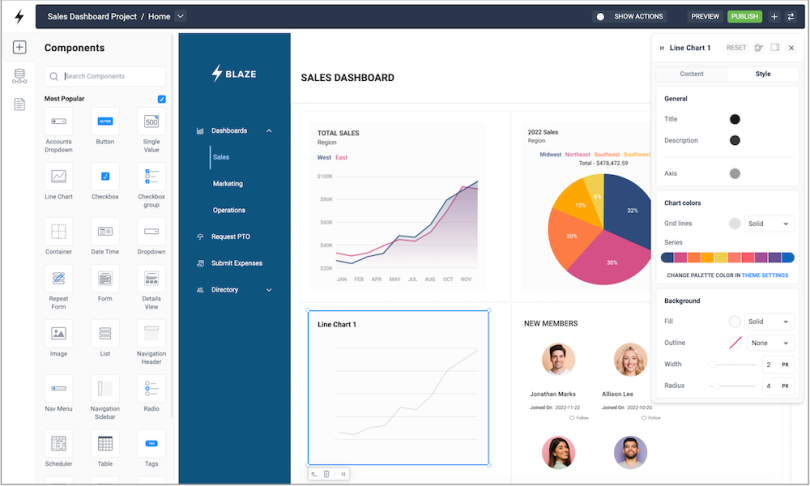Viewport: 810px width, 486px height.
Task: Click the Title black color swatch
Action: [735, 119]
